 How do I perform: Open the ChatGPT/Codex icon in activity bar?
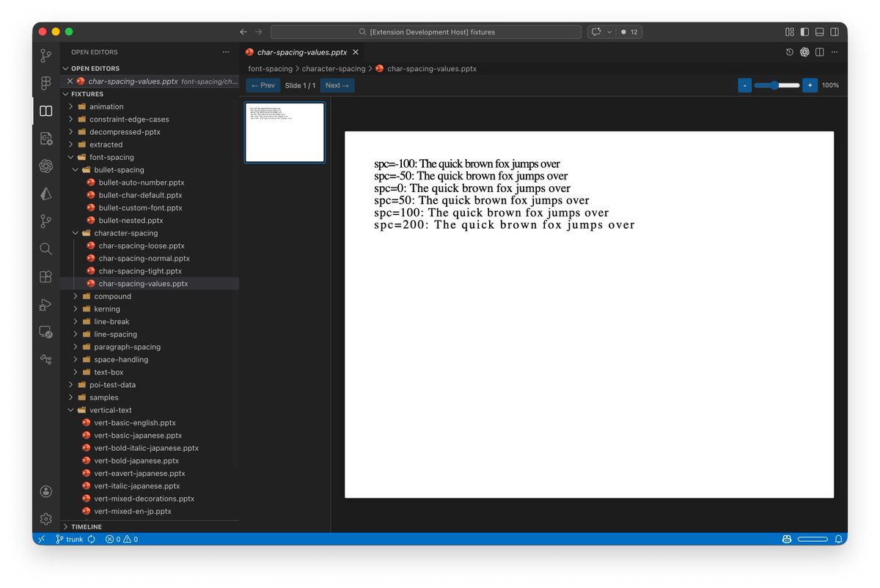45,166
